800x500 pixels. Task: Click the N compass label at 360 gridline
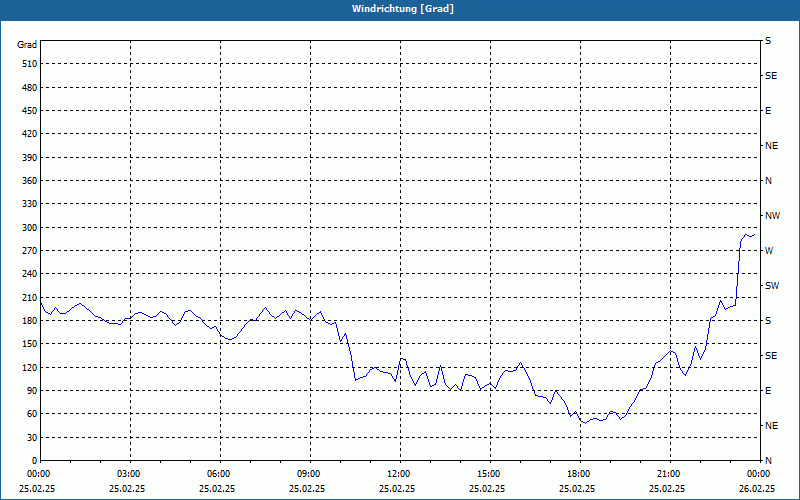[768, 181]
